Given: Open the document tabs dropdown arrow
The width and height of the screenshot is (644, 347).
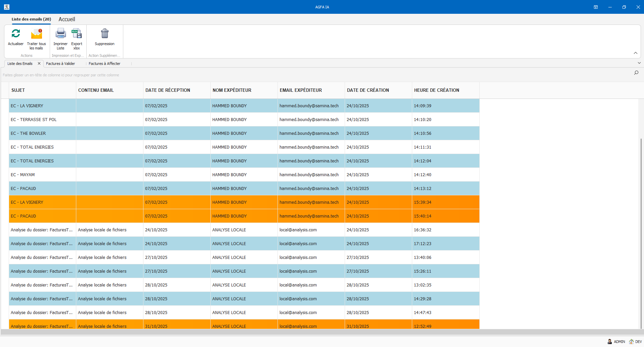Looking at the screenshot, I should [x=639, y=63].
